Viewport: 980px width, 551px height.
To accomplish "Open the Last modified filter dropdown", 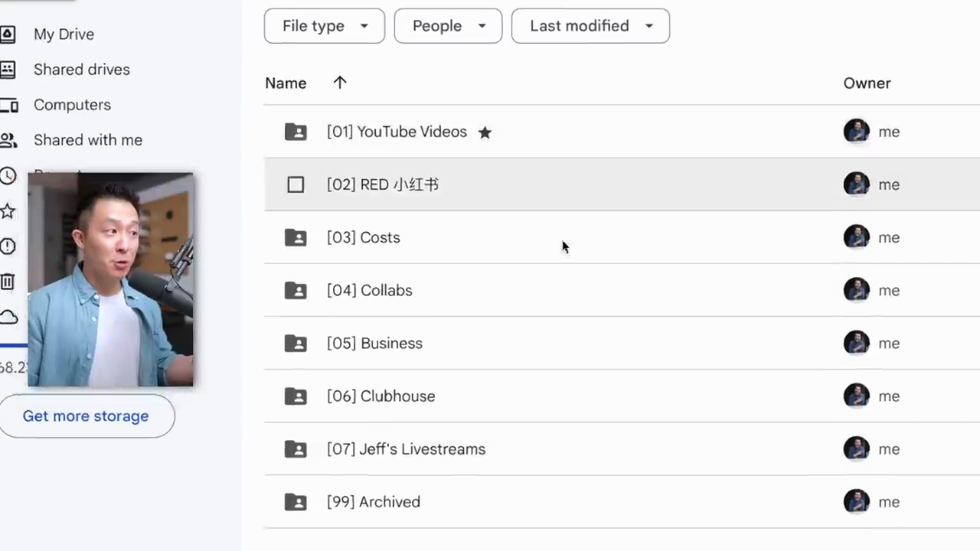I will (x=590, y=26).
